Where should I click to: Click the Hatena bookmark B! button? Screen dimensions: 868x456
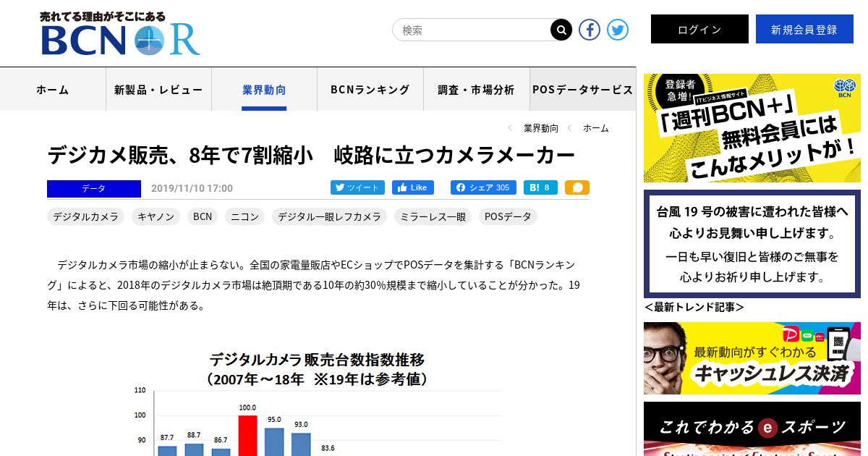click(540, 187)
